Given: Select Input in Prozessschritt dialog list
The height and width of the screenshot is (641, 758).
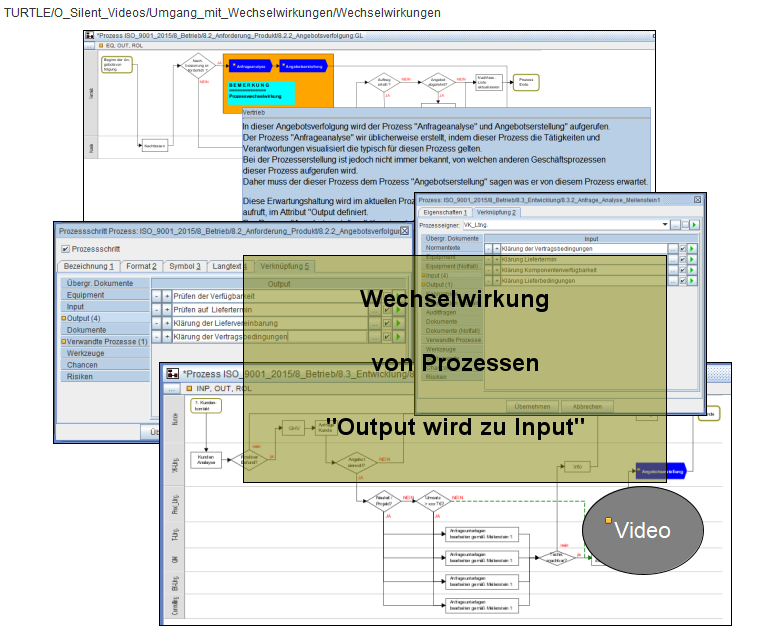Looking at the screenshot, I should tap(105, 306).
